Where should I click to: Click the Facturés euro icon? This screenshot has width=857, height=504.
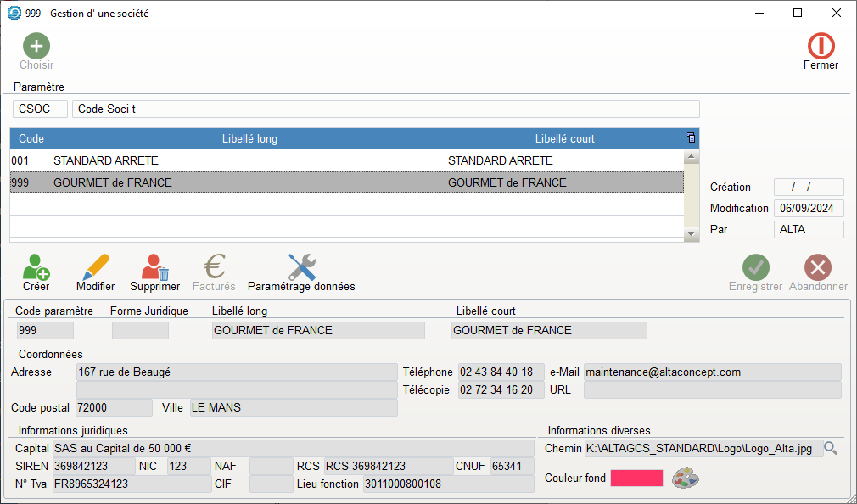pos(214,268)
